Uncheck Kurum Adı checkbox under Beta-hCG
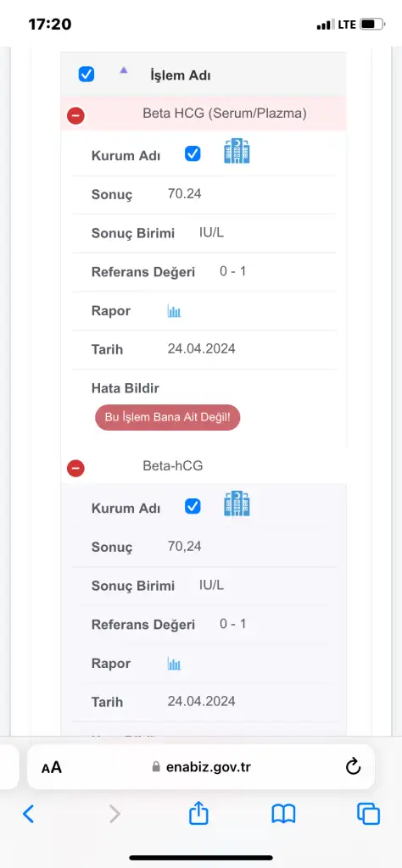The image size is (402, 868). [x=193, y=507]
